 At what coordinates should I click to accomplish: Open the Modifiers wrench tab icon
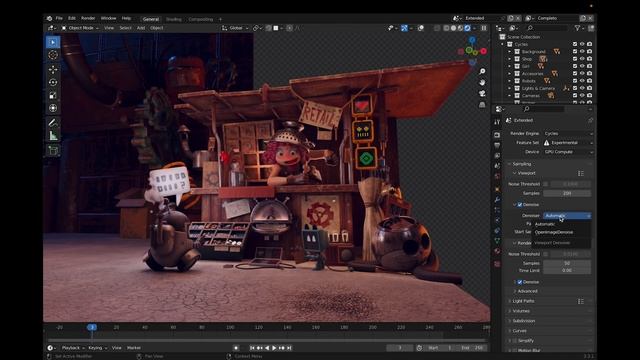tap(497, 200)
